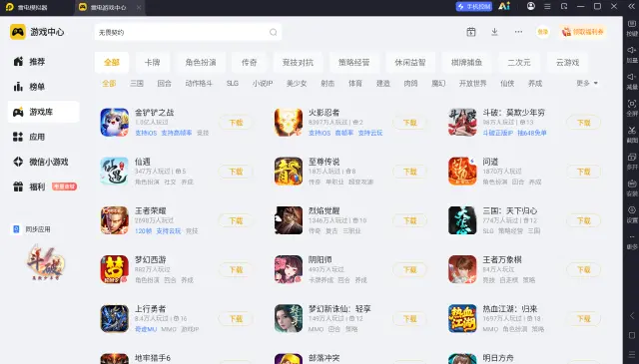The image size is (639, 364).
Task: Click 手机控制 button in title bar
Action: tap(474, 7)
